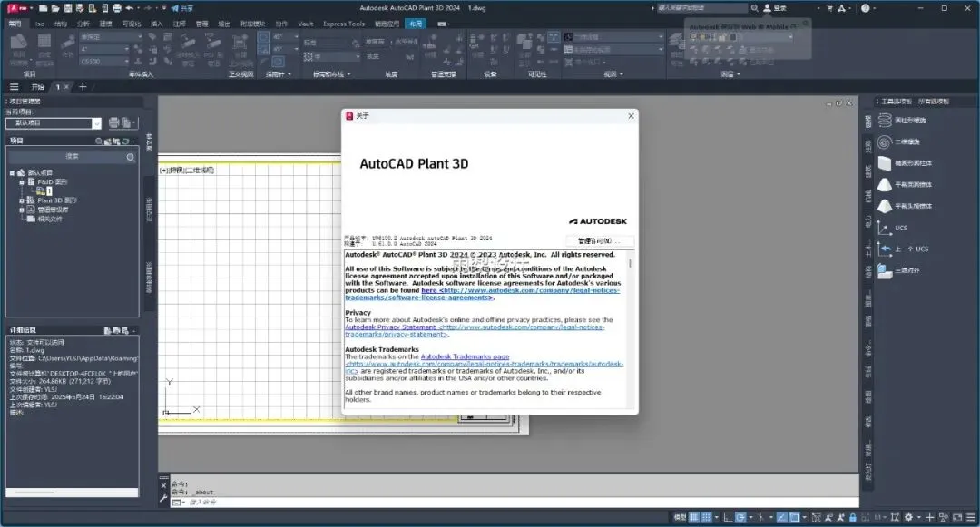980x527 pixels.
Task: Select the UCS tool in tool palette
Action: click(892, 228)
